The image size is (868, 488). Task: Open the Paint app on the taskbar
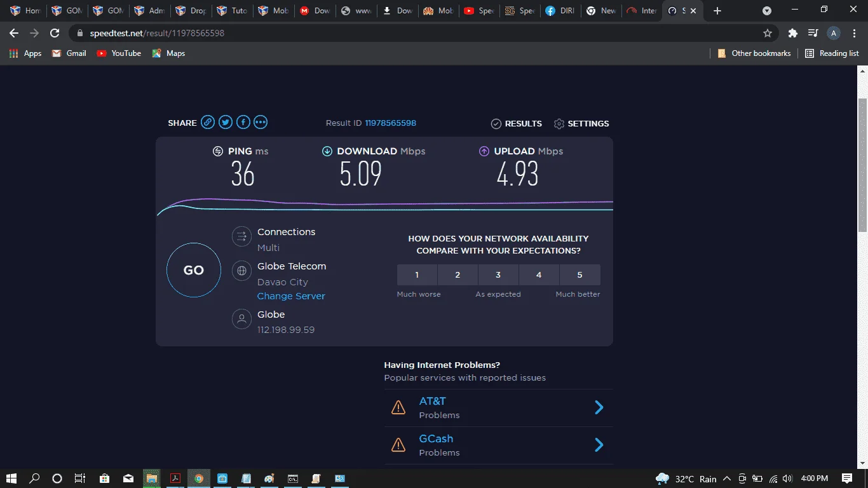[x=269, y=478]
